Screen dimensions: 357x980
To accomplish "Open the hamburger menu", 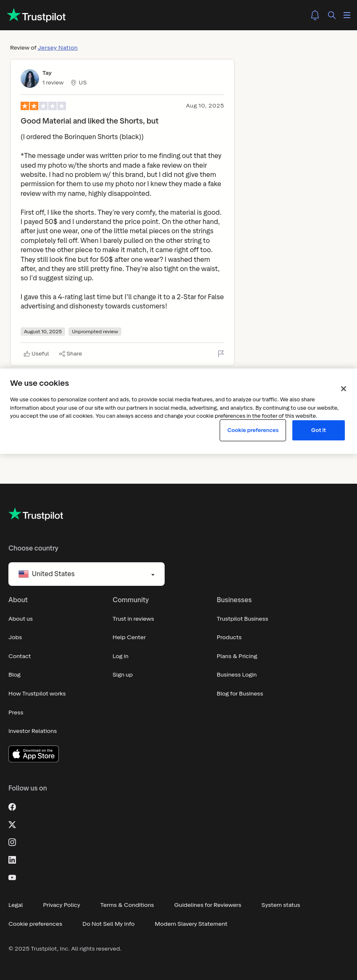I will point(347,15).
